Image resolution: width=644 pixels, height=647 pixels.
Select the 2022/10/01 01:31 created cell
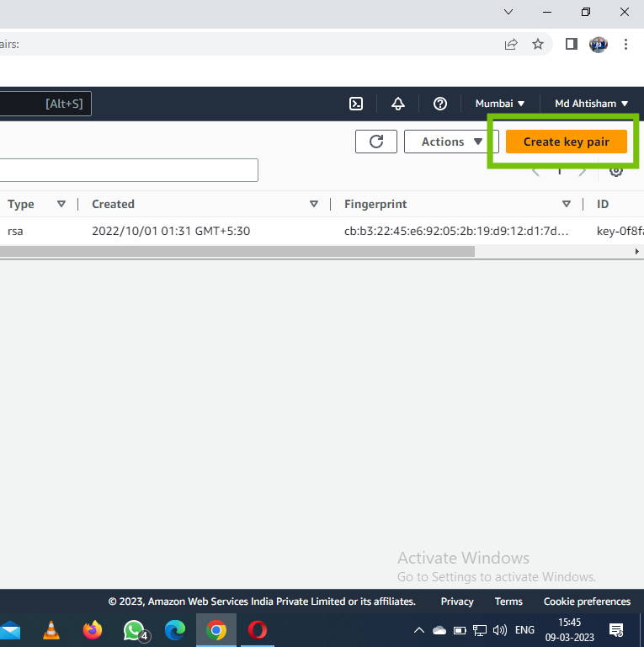pyautogui.click(x=171, y=231)
